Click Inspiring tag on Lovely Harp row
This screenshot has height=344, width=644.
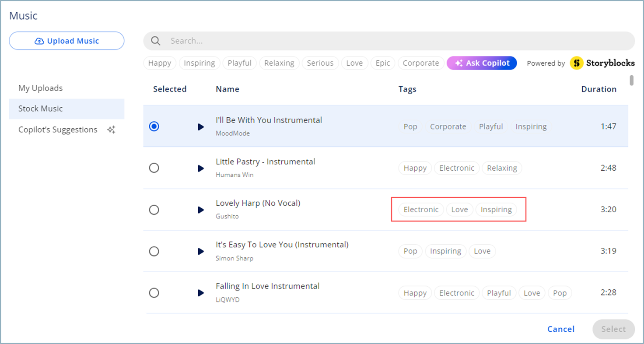click(x=496, y=210)
